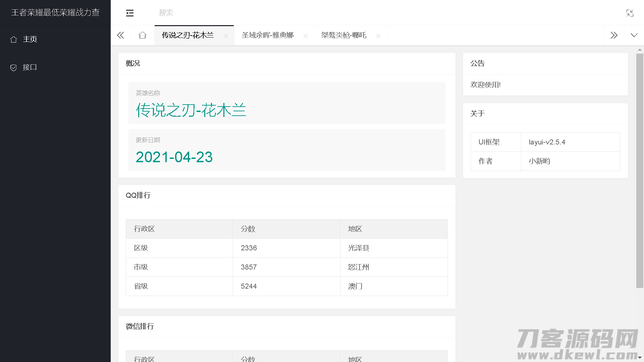Click the vertical scrollbar thumb
644x362 pixels.
tap(640, 170)
